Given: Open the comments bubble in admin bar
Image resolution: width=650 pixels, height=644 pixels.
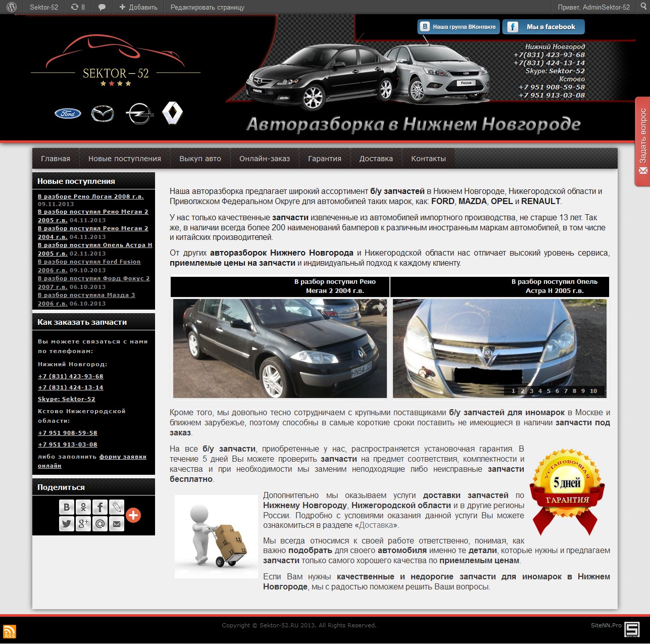Looking at the screenshot, I should click(102, 7).
